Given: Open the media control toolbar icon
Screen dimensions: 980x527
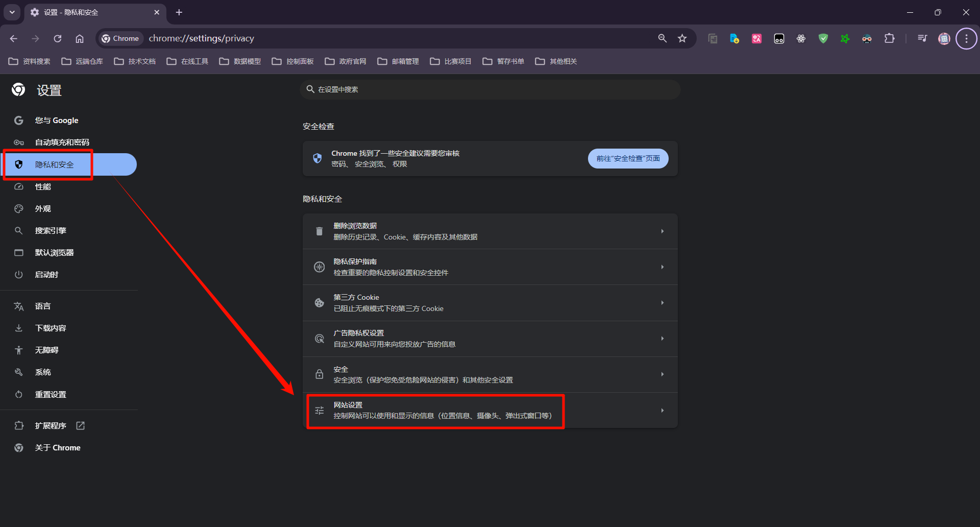Looking at the screenshot, I should pyautogui.click(x=922, y=39).
